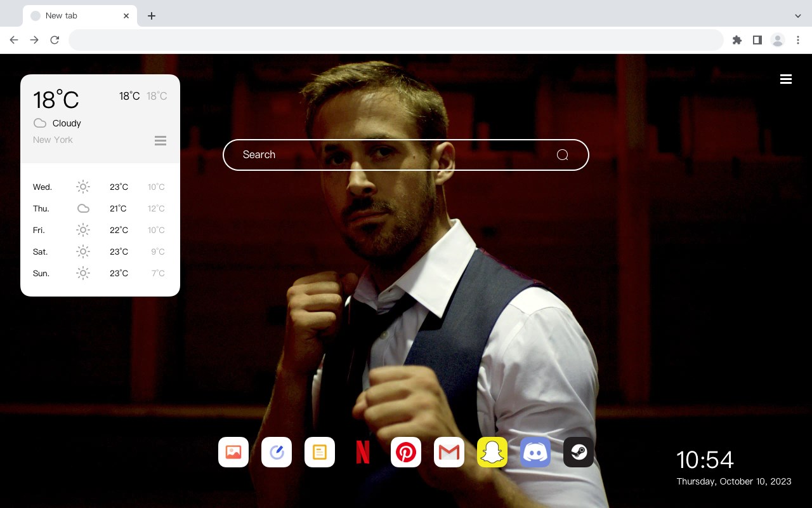This screenshot has height=508, width=812.
Task: Open the Chrome profile avatar
Action: click(x=778, y=40)
